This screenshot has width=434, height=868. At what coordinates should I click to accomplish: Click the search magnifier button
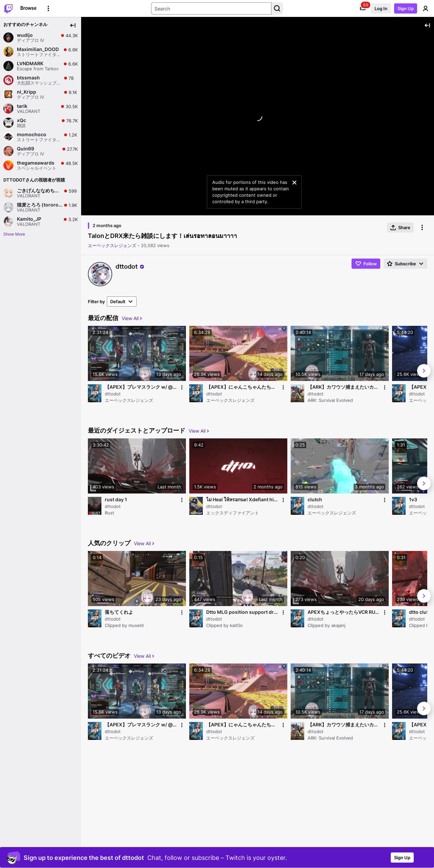pyautogui.click(x=277, y=8)
